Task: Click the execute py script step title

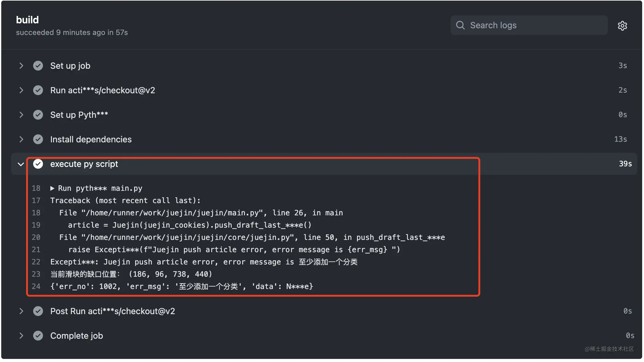Action: [84, 164]
